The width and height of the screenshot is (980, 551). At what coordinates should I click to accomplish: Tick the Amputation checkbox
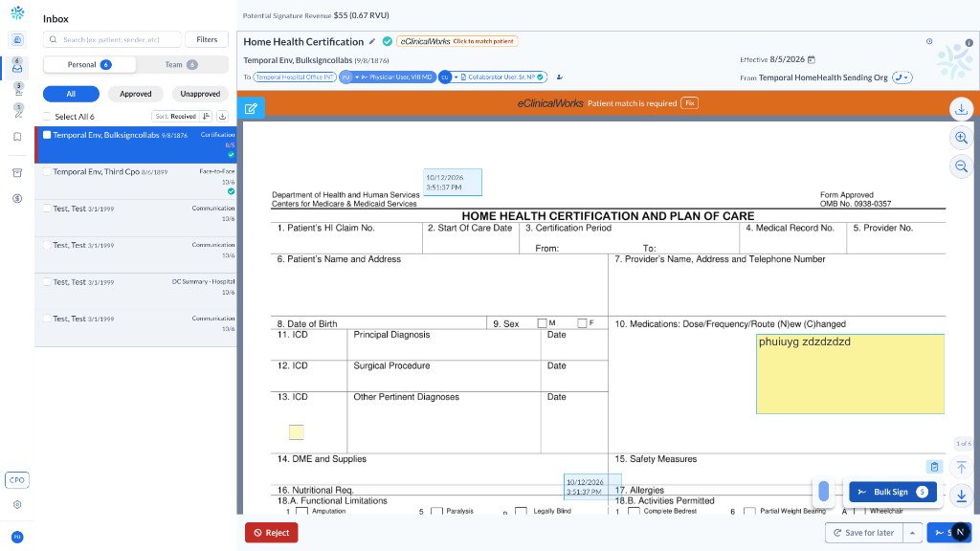(x=301, y=511)
